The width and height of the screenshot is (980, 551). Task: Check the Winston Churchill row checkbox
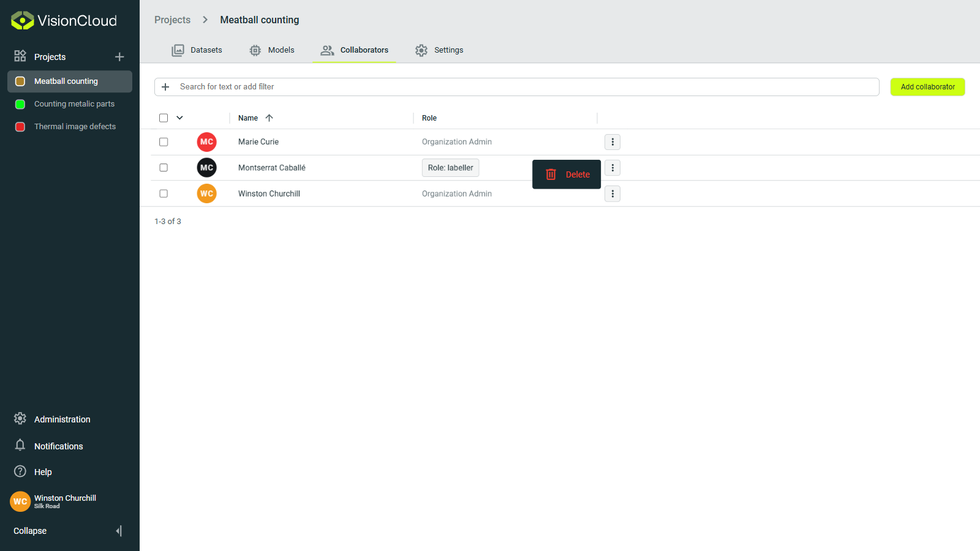pyautogui.click(x=164, y=193)
